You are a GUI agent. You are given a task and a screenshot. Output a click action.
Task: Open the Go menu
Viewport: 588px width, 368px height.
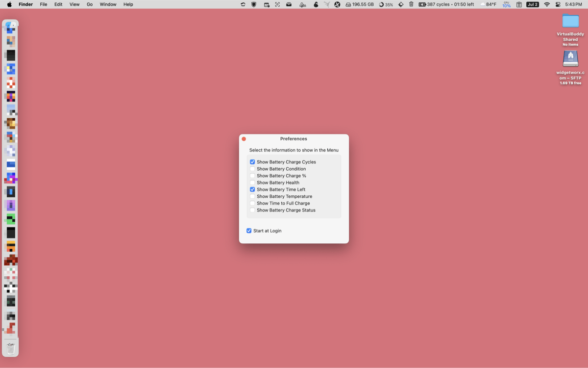point(90,4)
